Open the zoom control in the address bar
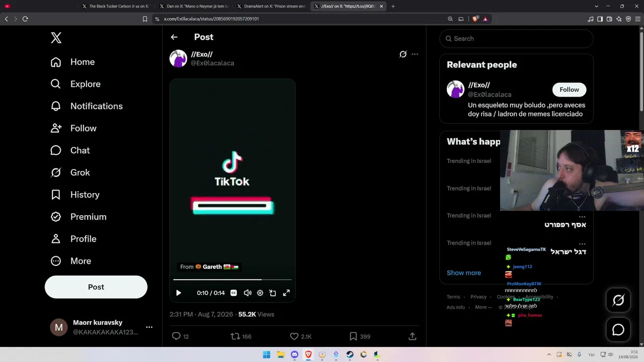This screenshot has height=362, width=644. tap(450, 19)
